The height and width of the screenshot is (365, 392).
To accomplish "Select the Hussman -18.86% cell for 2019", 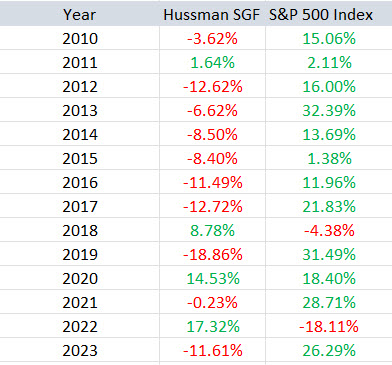I will click(212, 254).
